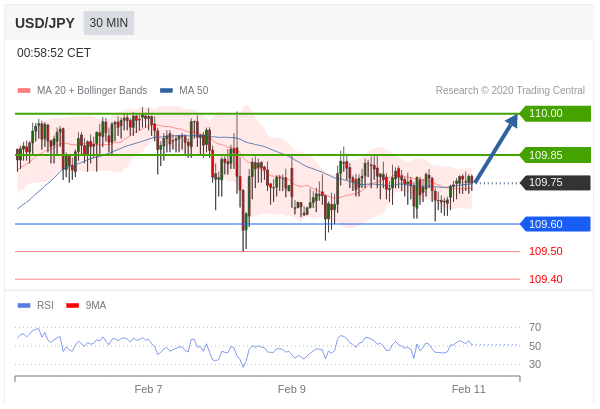600x409 pixels.
Task: Click the 109.75 current price label
Action: point(555,183)
